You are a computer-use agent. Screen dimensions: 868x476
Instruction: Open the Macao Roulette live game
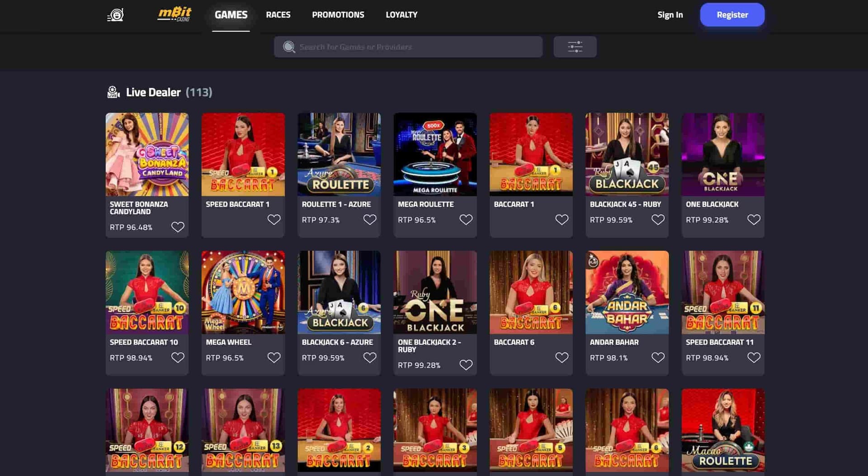(722, 430)
